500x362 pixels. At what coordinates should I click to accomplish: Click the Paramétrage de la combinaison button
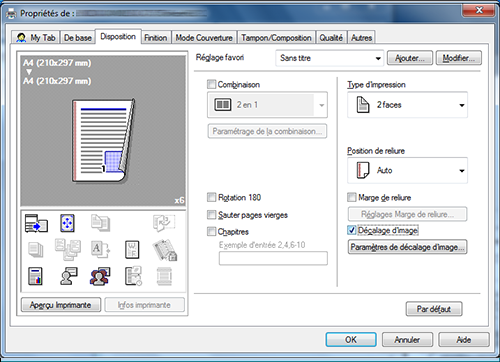click(x=267, y=131)
